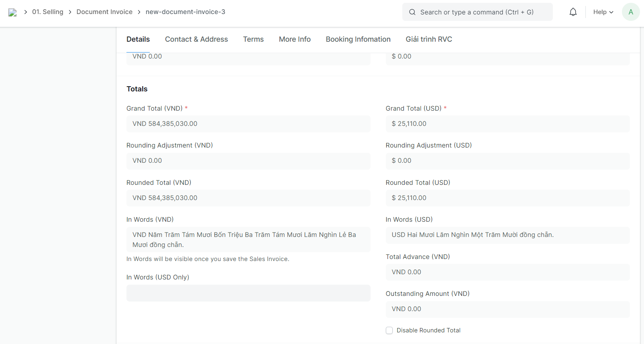Open the Giải trình RVC tab
The image size is (644, 344).
pos(428,39)
